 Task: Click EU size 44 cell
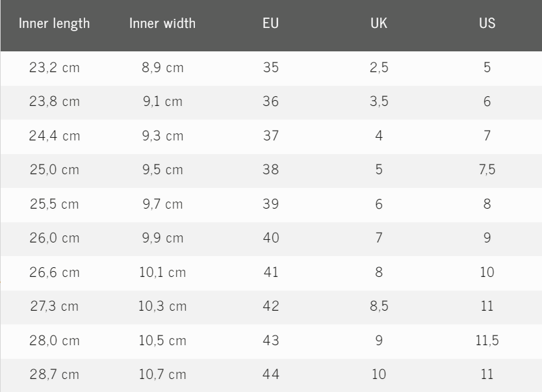coord(271,374)
